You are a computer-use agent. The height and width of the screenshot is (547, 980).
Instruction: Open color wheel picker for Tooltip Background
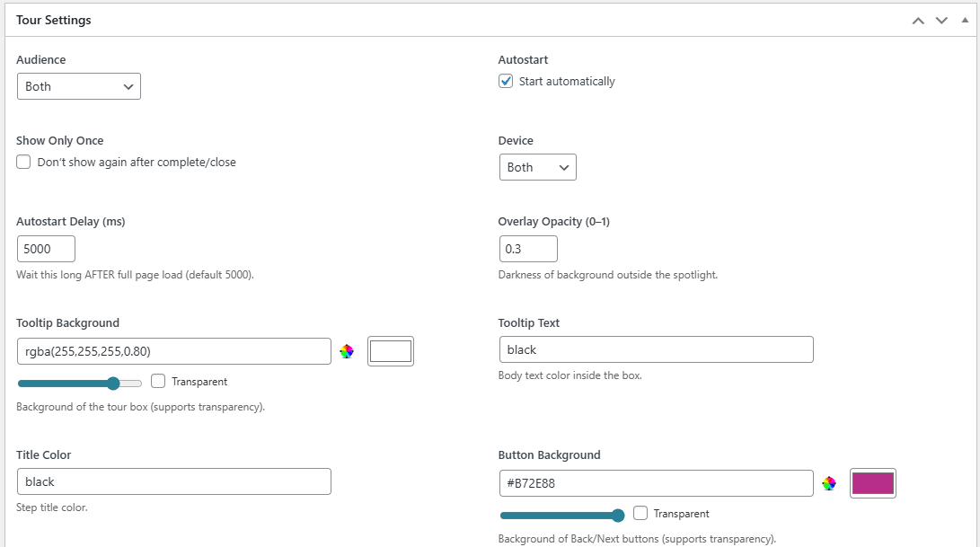point(347,351)
